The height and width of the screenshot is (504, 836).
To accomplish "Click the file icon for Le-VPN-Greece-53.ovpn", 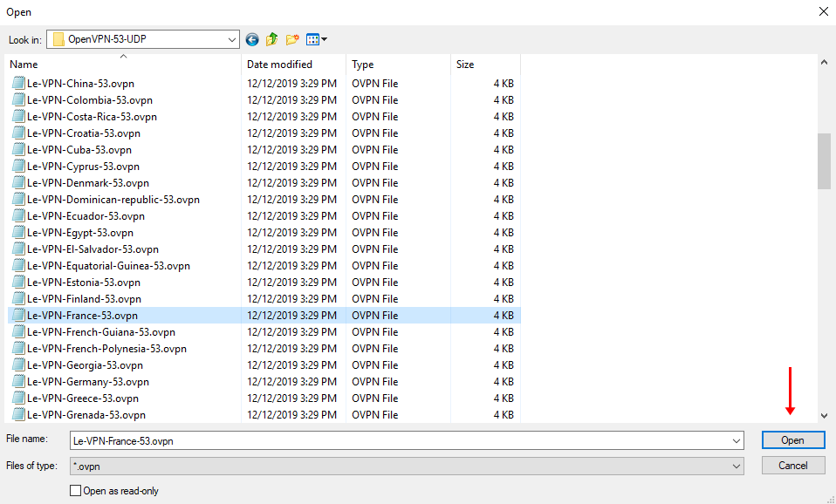I will [x=18, y=398].
